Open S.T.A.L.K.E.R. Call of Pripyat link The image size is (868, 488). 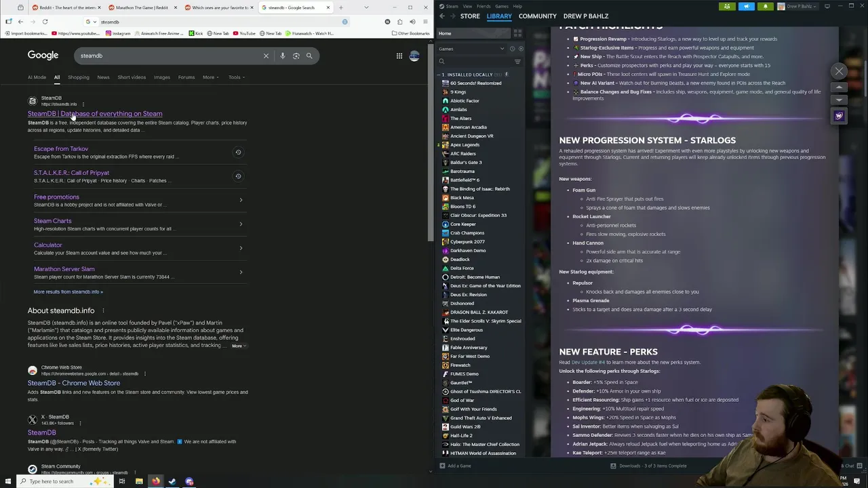[x=71, y=173]
